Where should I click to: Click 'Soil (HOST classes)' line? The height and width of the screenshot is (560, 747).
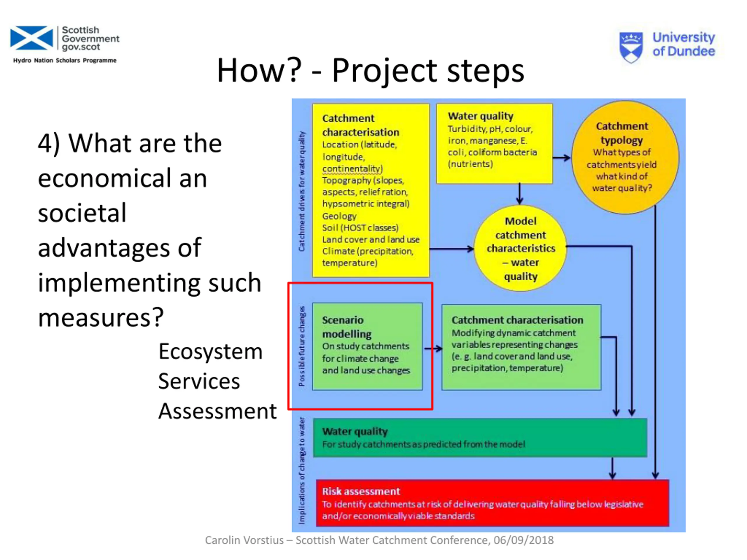pyautogui.click(x=360, y=228)
